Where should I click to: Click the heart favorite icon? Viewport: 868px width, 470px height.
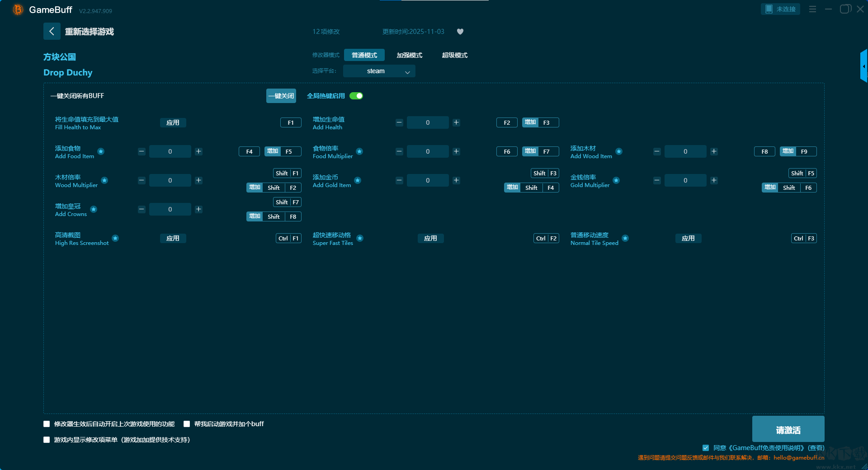click(x=460, y=32)
